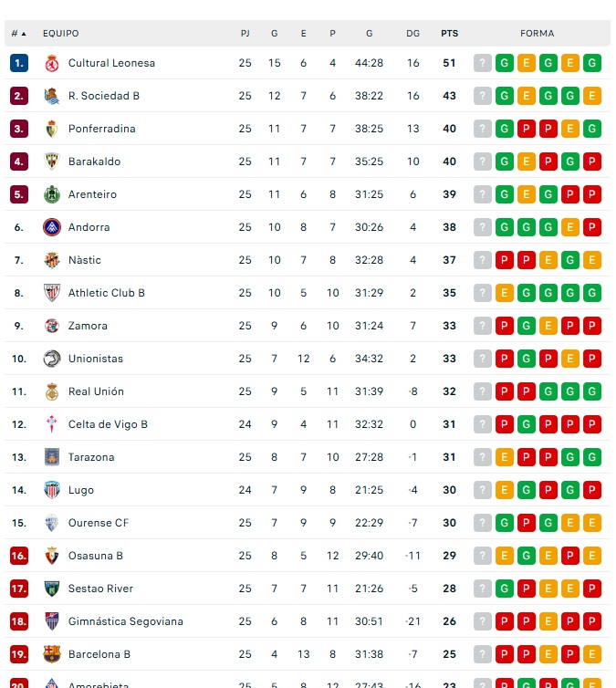Click Cultural Leonesa's gray upcoming-match form badge
The width and height of the screenshot is (616, 688).
[483, 63]
